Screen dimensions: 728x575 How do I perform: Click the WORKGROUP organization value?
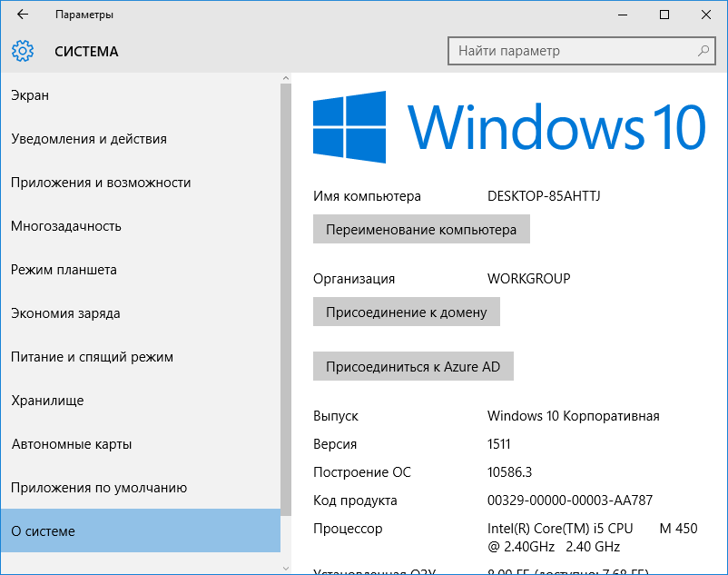[529, 279]
